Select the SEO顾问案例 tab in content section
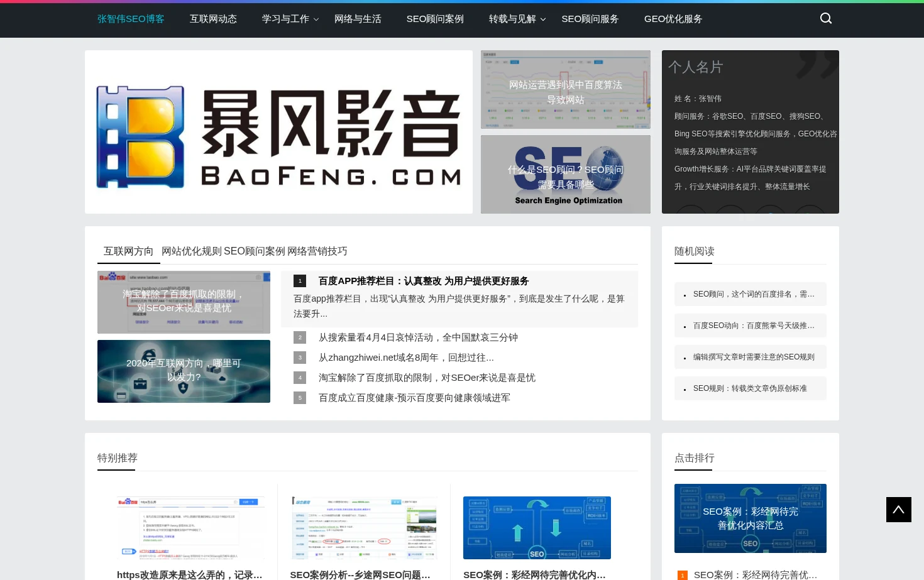The height and width of the screenshot is (580, 924). click(x=255, y=251)
